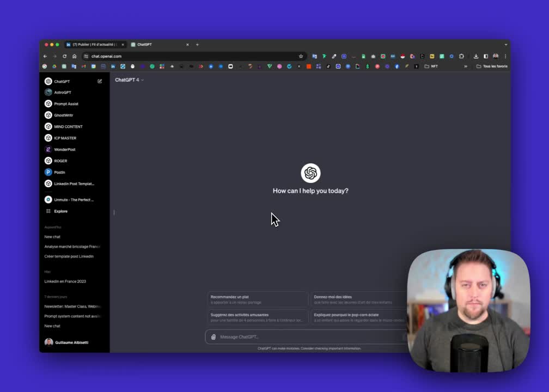This screenshot has width=549, height=392.
Task: Open the 'Tous les favoris' folder
Action: tap(492, 66)
